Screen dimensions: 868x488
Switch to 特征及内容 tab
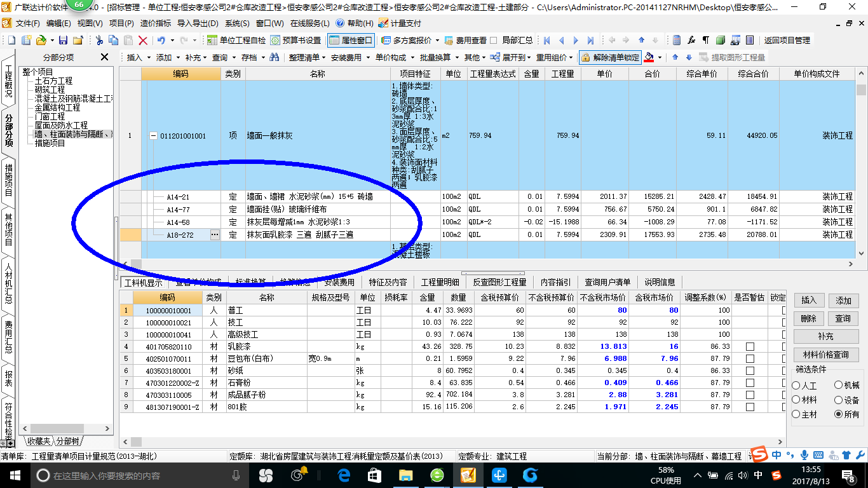click(x=388, y=282)
